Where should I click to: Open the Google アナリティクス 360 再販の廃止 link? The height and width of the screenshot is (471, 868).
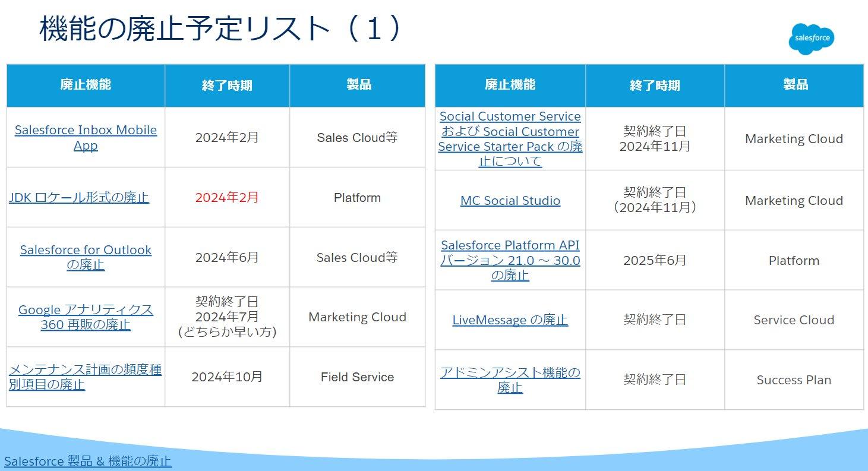point(86,317)
